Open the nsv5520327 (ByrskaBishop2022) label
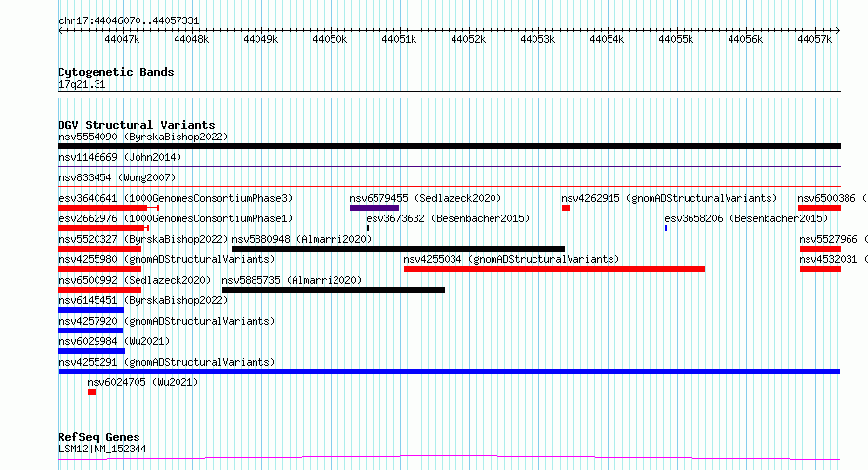The image size is (868, 470). tap(143, 239)
